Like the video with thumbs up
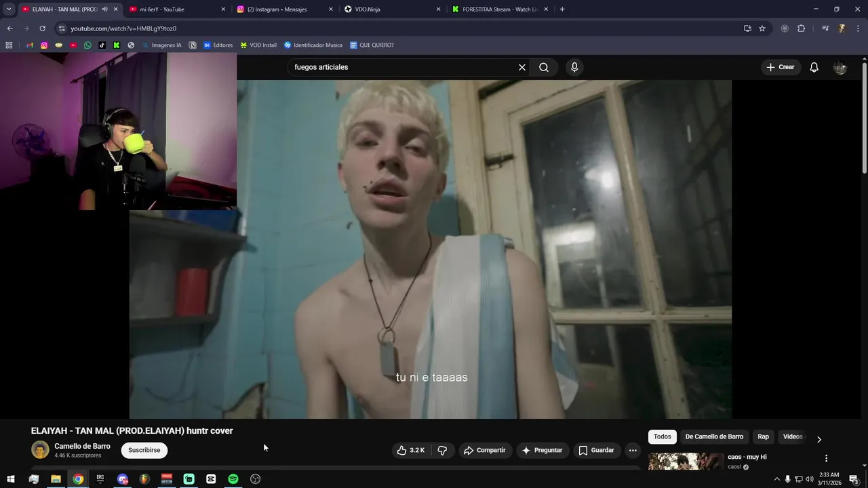This screenshot has height=488, width=868. pyautogui.click(x=411, y=450)
